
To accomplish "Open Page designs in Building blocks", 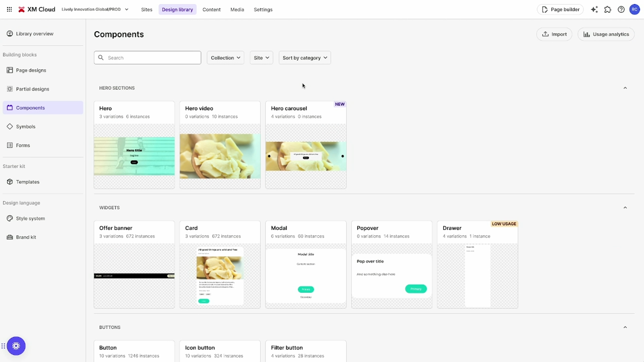I will pyautogui.click(x=31, y=70).
